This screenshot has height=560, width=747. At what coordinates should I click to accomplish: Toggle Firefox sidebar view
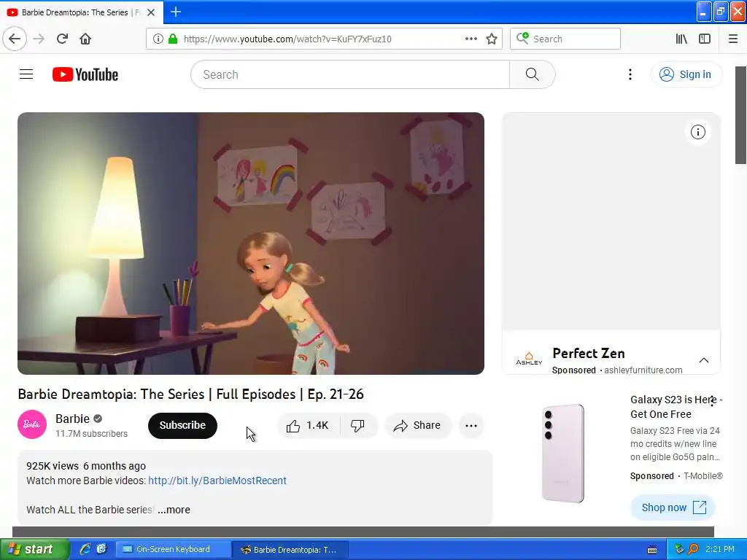(705, 39)
